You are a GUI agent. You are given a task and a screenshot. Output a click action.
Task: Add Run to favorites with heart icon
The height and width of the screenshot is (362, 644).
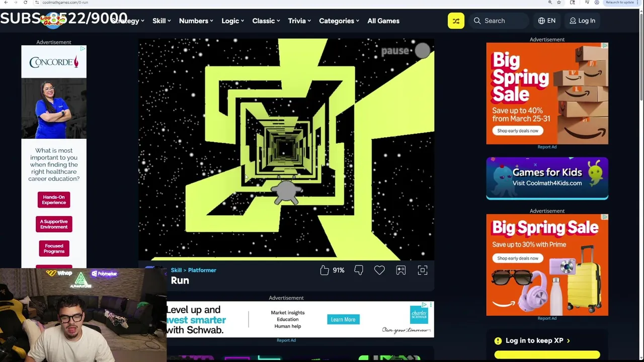[379, 270]
